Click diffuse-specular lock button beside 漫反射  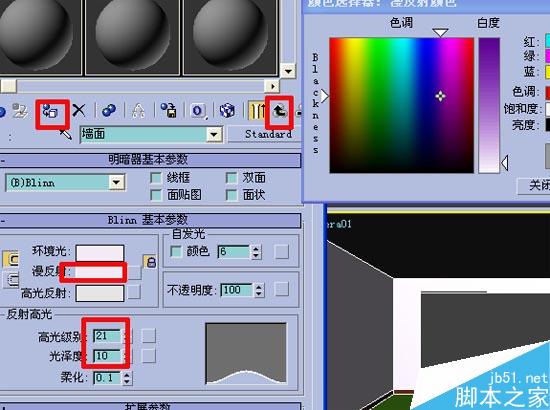point(10,280)
